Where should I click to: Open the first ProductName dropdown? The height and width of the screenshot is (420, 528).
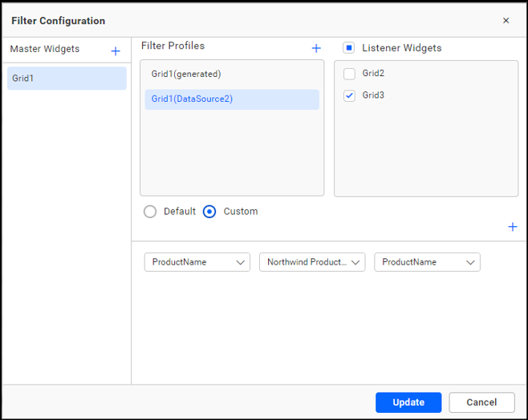[x=197, y=262]
